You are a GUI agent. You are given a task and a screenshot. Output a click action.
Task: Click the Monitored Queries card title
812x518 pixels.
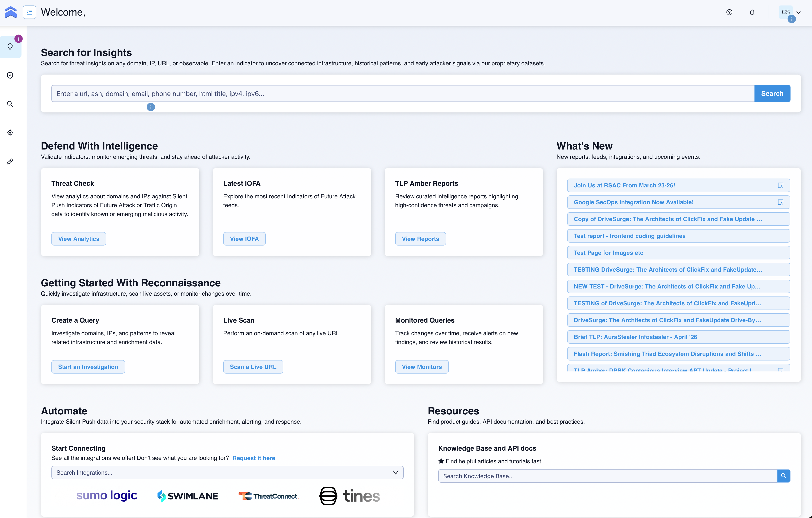(x=425, y=320)
